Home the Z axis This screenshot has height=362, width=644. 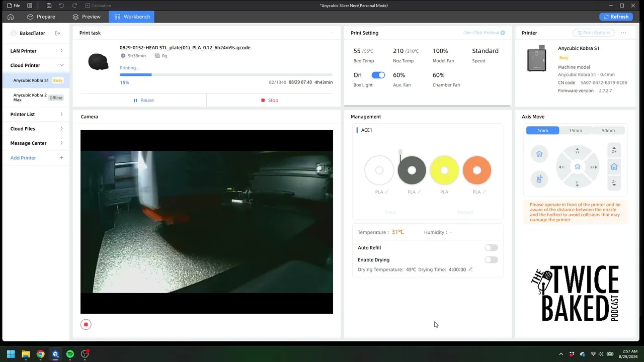pos(614,167)
